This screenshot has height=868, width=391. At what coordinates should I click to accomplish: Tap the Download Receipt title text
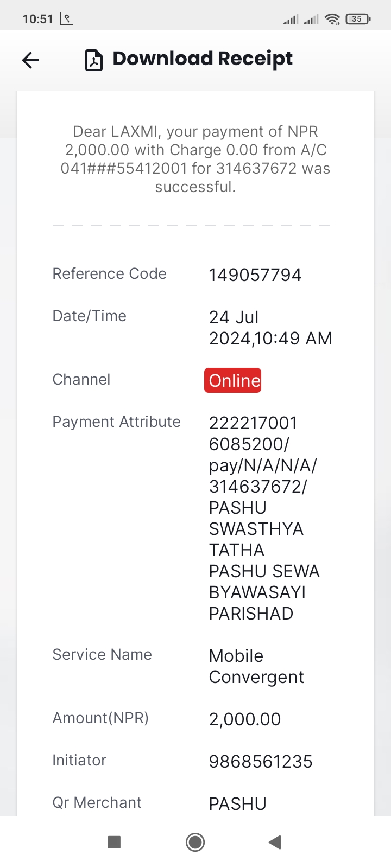click(203, 59)
